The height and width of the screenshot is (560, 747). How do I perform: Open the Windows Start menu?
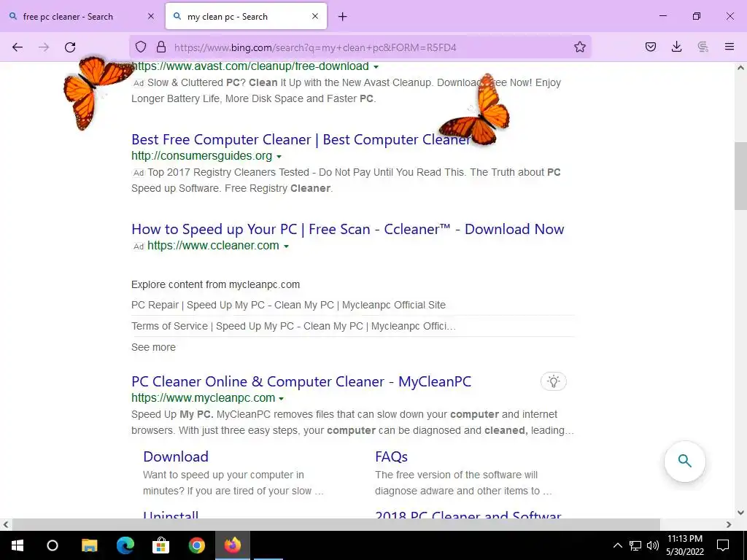point(18,545)
